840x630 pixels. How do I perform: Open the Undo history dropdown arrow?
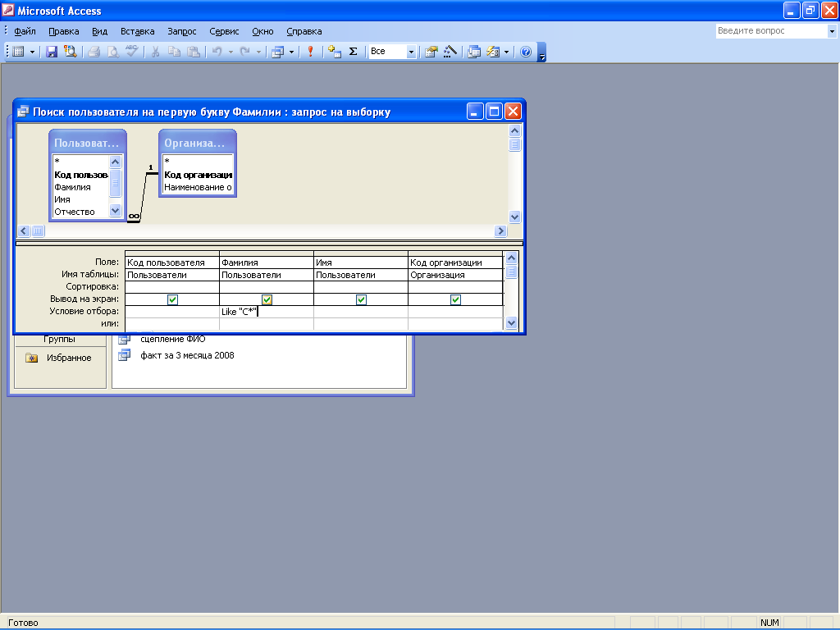[231, 52]
